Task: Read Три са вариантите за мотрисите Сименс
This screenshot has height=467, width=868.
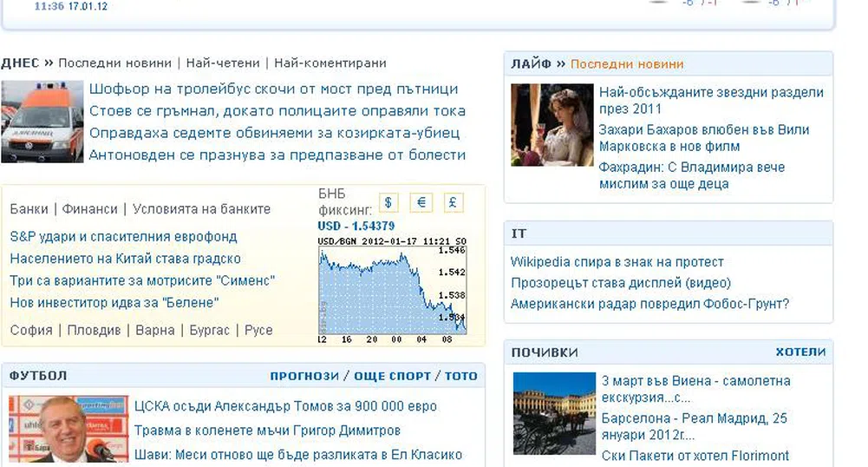Action: click(x=142, y=281)
